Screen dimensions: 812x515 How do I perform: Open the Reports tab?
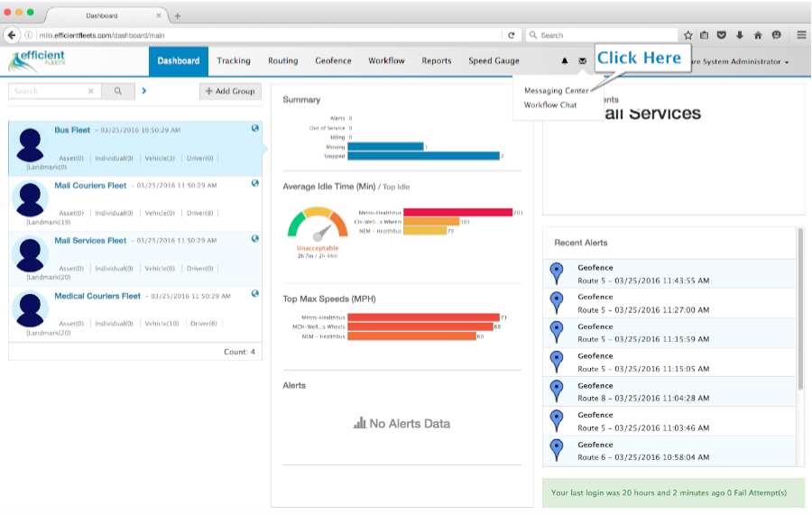pos(437,61)
